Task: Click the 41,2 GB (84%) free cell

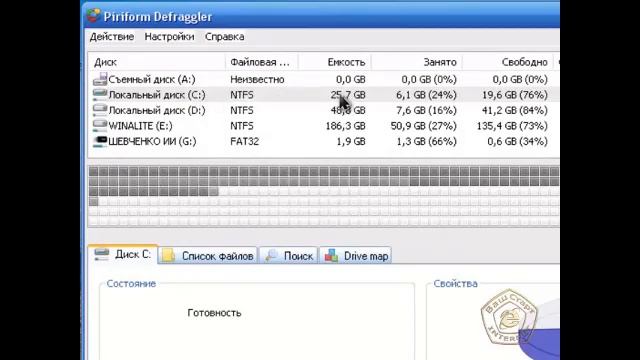Action: 515,110
